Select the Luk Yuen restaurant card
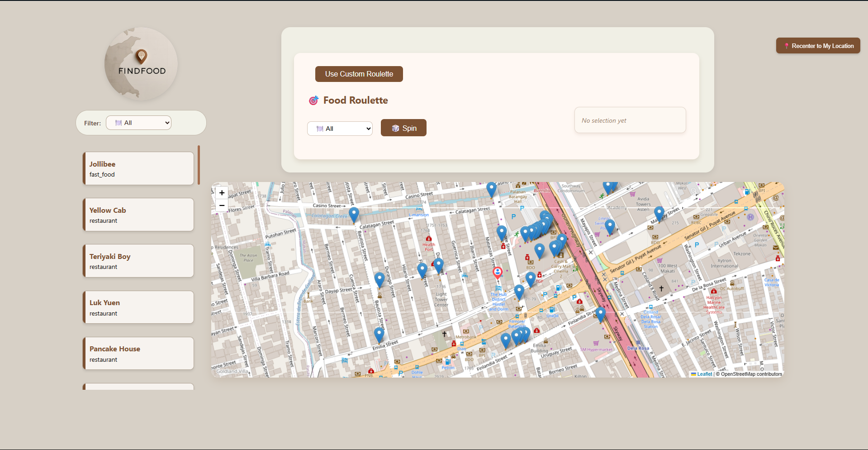This screenshot has height=450, width=868. (138, 307)
